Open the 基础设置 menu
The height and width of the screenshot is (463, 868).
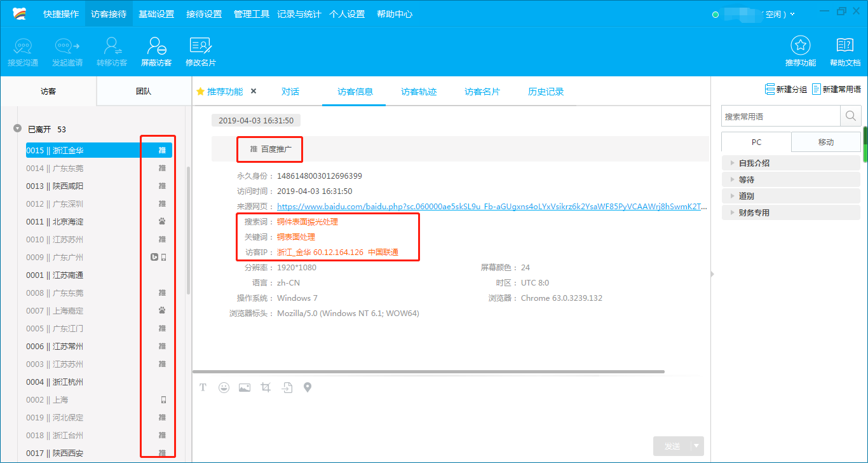point(156,14)
